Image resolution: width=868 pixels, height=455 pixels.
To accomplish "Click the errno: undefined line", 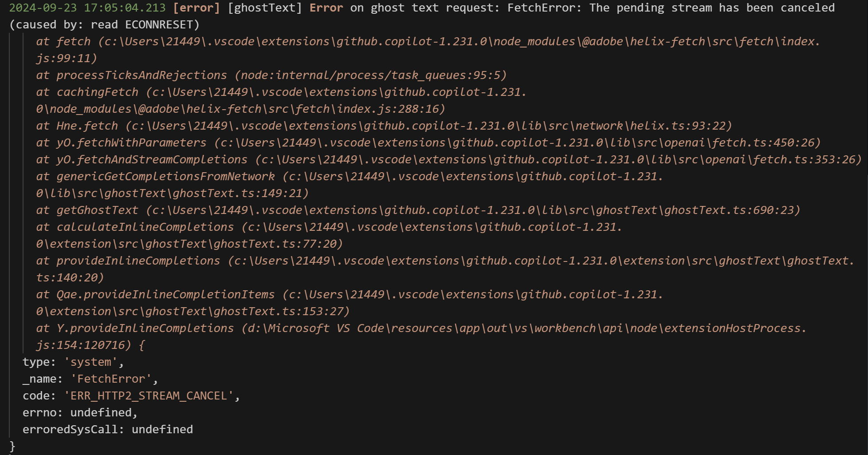I will pyautogui.click(x=80, y=413).
